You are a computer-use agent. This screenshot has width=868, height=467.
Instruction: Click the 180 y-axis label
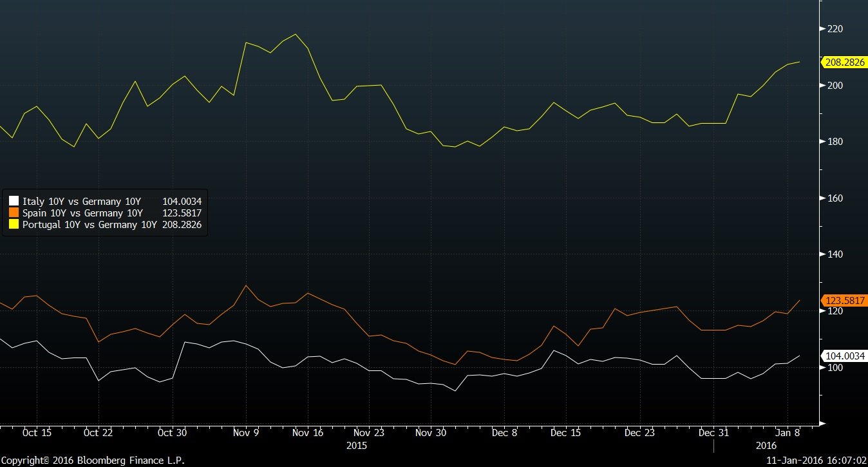(x=836, y=142)
